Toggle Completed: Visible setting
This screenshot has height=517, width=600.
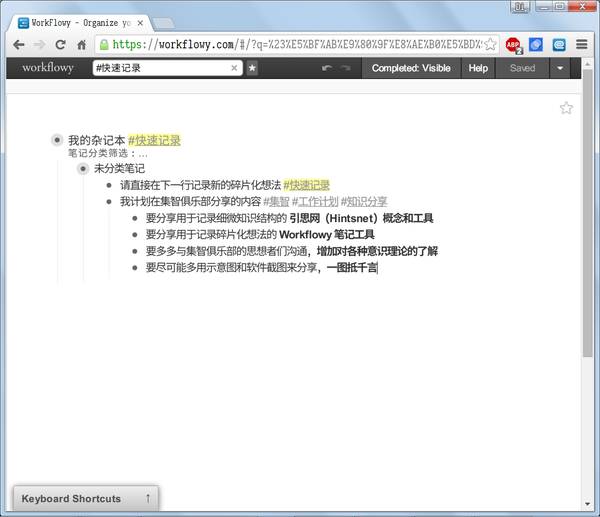click(411, 68)
